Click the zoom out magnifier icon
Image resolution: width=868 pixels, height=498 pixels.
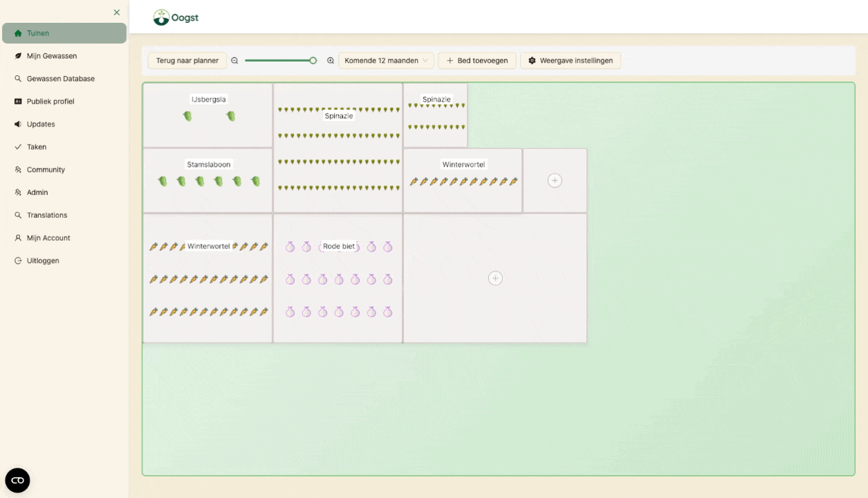coord(234,61)
